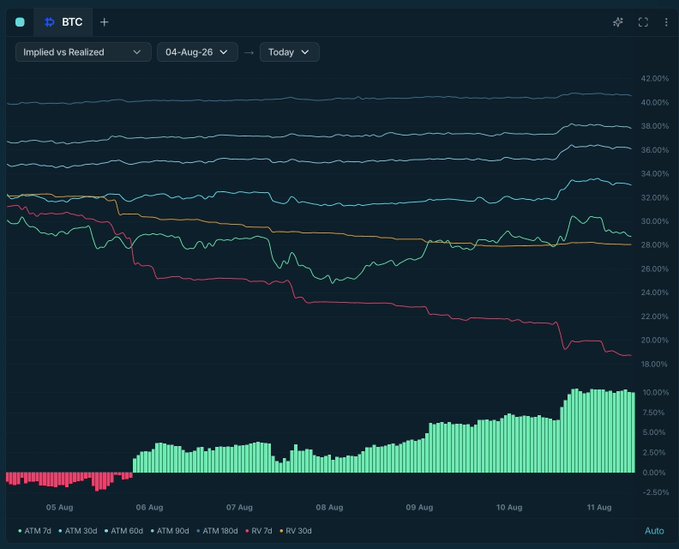Add a new tab with the plus icon
The width and height of the screenshot is (679, 549).
(104, 22)
